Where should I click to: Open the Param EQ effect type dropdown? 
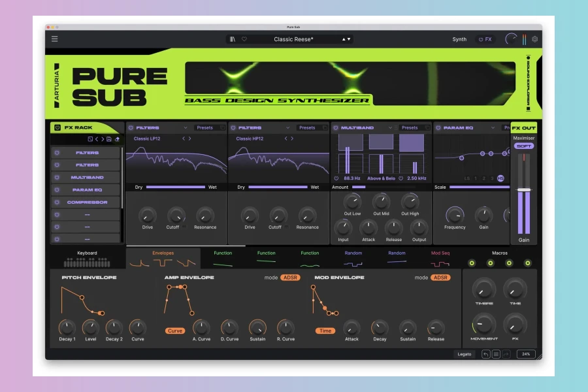(x=493, y=127)
